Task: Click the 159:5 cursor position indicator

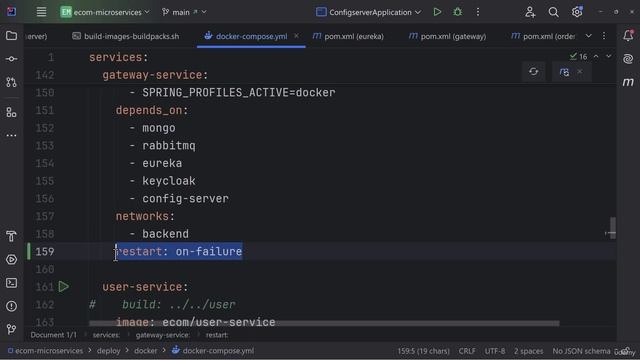Action: coord(423,351)
